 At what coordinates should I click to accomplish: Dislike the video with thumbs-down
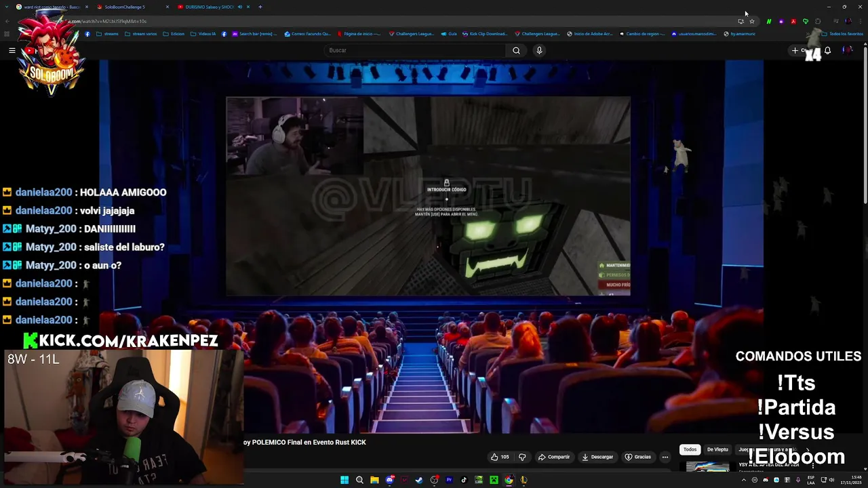point(522,457)
